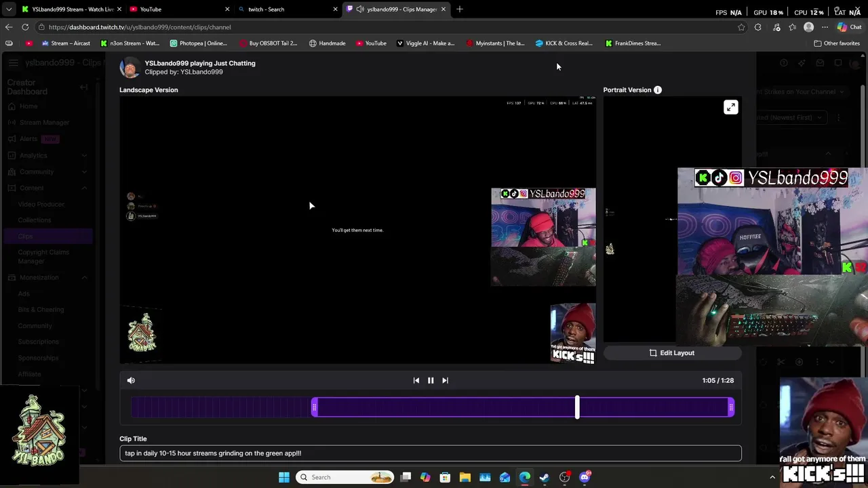Screen dimensions: 868x488
Task: Click the YSLbando999 channel avatar in the dialog
Action: click(x=130, y=67)
